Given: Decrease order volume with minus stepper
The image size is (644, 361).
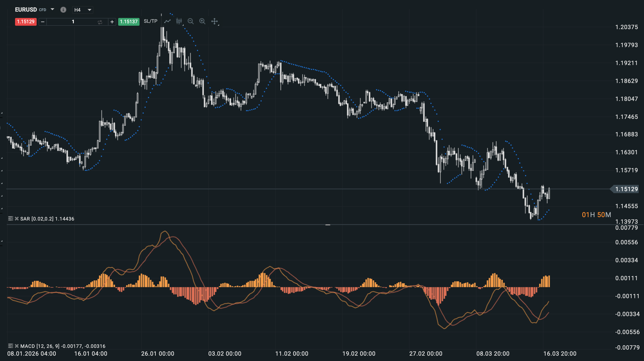Looking at the screenshot, I should pyautogui.click(x=42, y=22).
